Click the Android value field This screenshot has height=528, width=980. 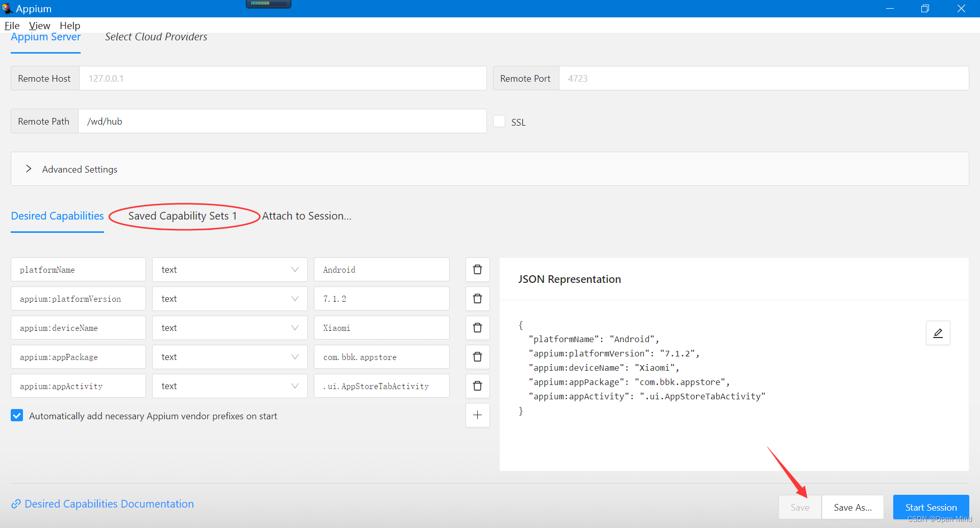(381, 270)
